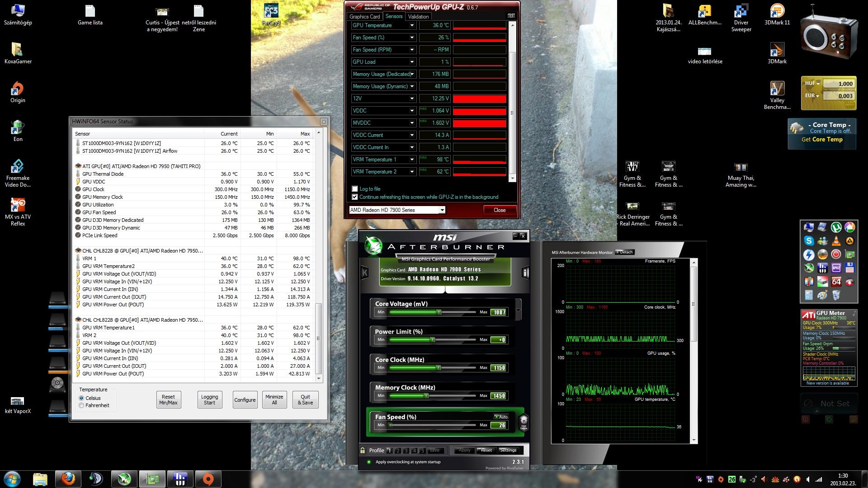868x488 pixels.
Task: Open VDDC sensor dropdown in GPU-Z
Action: pos(412,111)
